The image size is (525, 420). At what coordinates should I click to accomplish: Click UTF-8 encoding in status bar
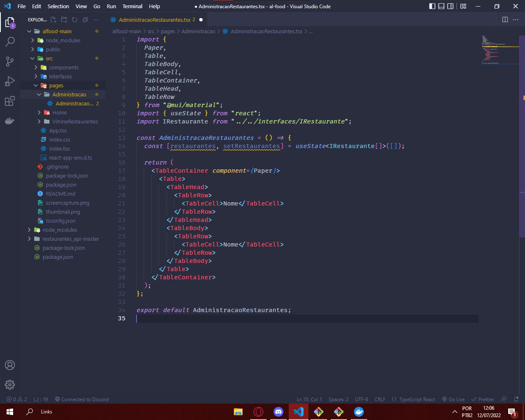(x=361, y=399)
